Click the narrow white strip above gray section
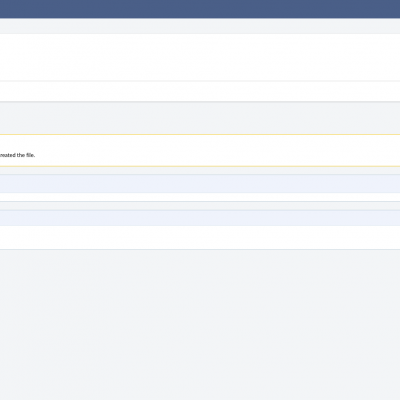Viewport: 400px width, 400px height. point(200,91)
